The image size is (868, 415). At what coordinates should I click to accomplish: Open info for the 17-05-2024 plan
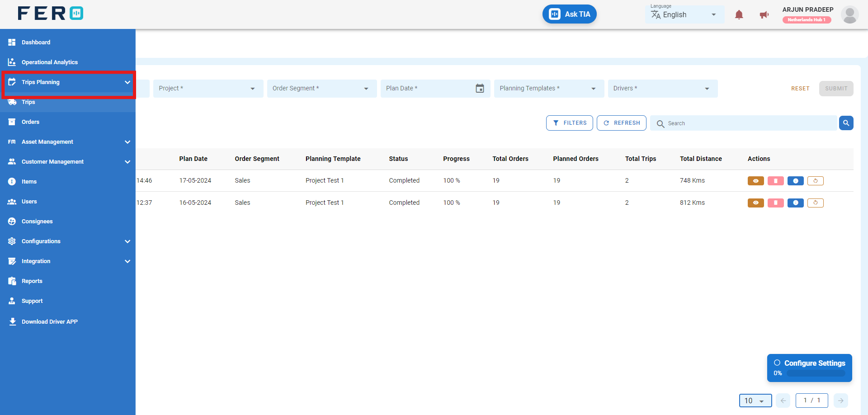point(795,181)
